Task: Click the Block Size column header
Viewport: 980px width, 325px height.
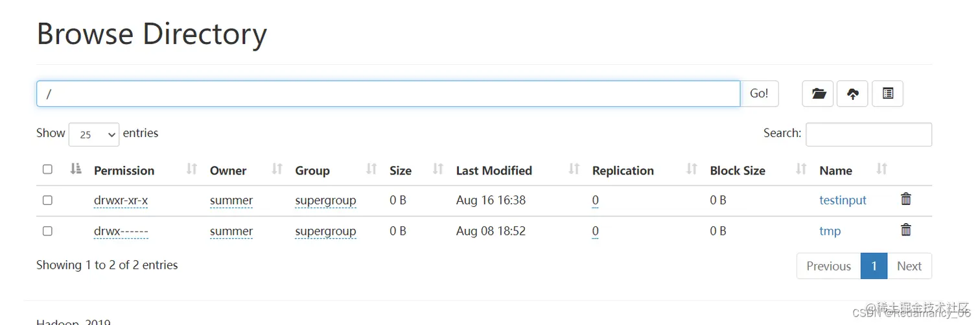Action: 738,171
